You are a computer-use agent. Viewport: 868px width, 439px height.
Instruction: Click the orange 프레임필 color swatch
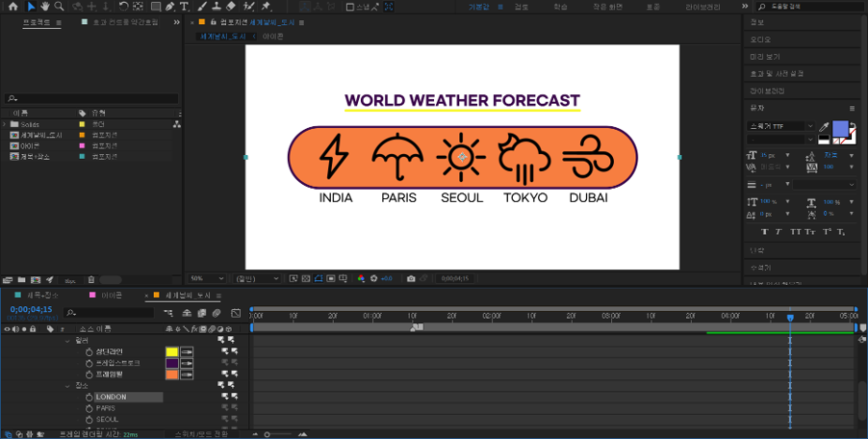[x=171, y=374]
